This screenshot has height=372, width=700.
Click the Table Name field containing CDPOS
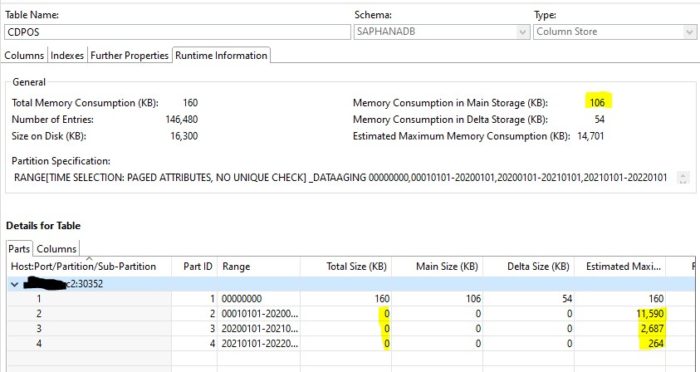pos(177,32)
